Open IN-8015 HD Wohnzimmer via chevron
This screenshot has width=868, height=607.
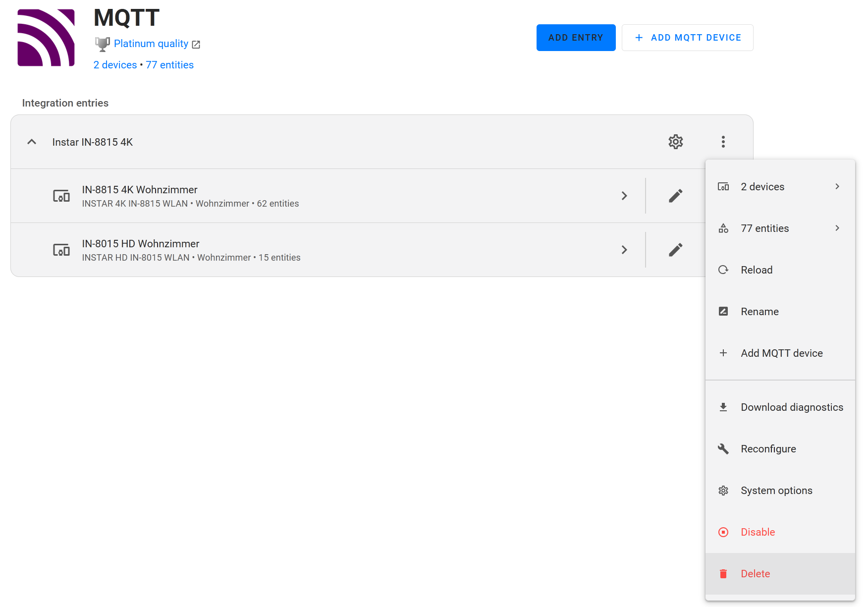coord(624,250)
